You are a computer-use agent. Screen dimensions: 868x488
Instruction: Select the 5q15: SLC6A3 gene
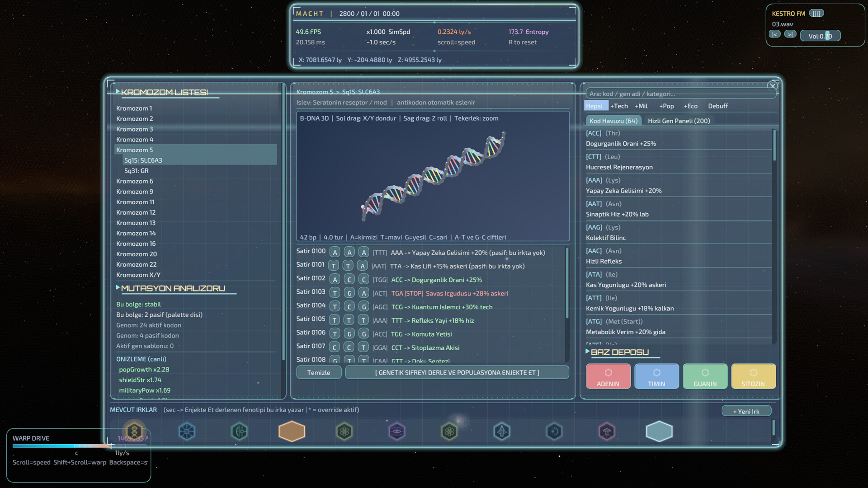199,160
